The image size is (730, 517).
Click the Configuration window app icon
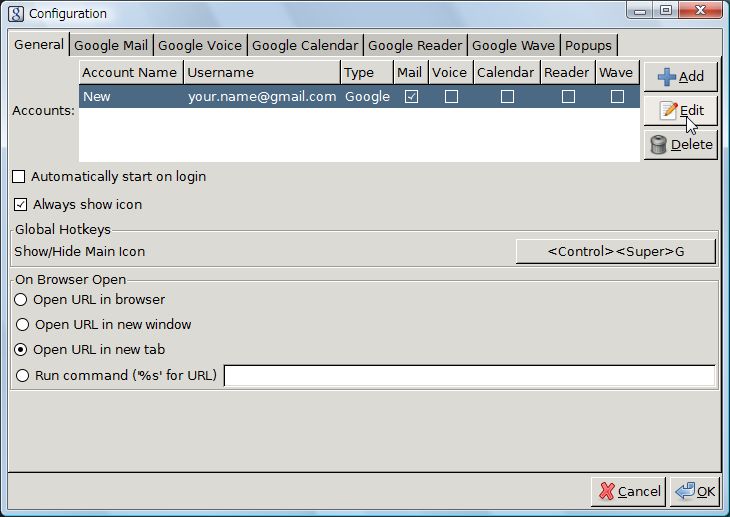pyautogui.click(x=15, y=14)
